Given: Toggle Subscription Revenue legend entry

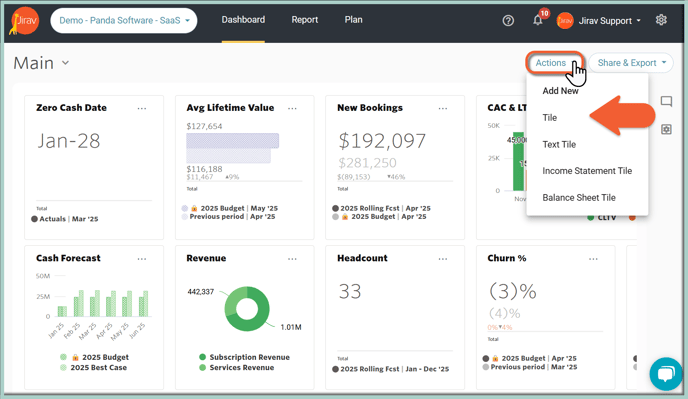Looking at the screenshot, I should click(x=244, y=357).
